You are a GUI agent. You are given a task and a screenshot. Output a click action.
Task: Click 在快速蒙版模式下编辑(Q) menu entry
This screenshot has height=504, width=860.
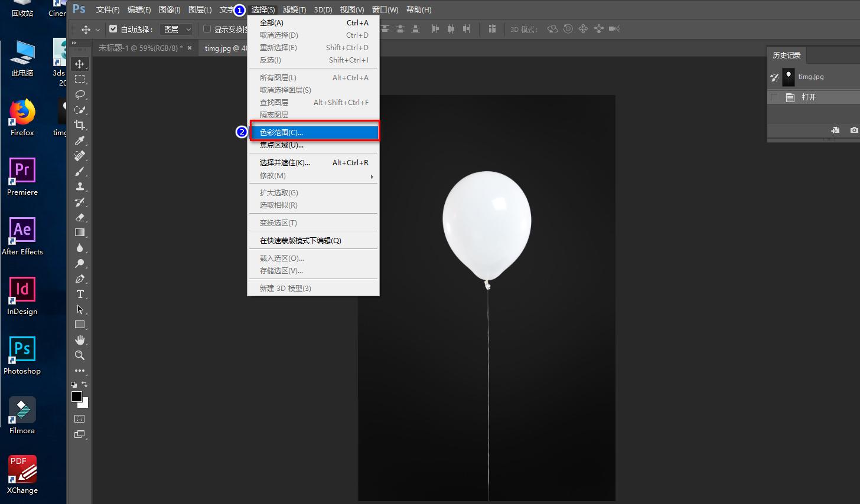(x=301, y=241)
